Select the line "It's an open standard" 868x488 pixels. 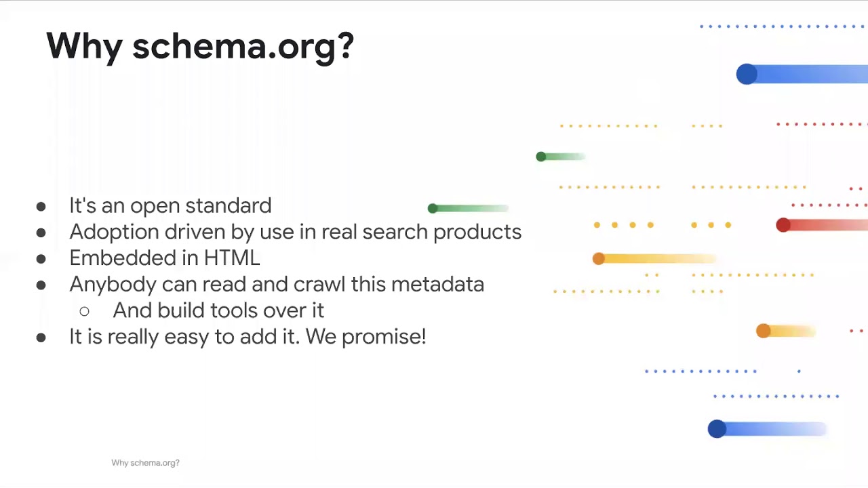[170, 206]
